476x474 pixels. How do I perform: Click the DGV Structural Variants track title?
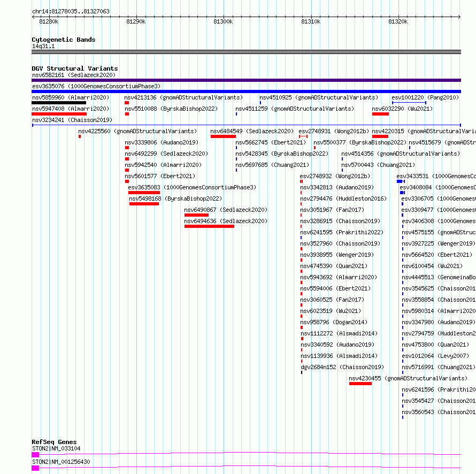(75, 68)
